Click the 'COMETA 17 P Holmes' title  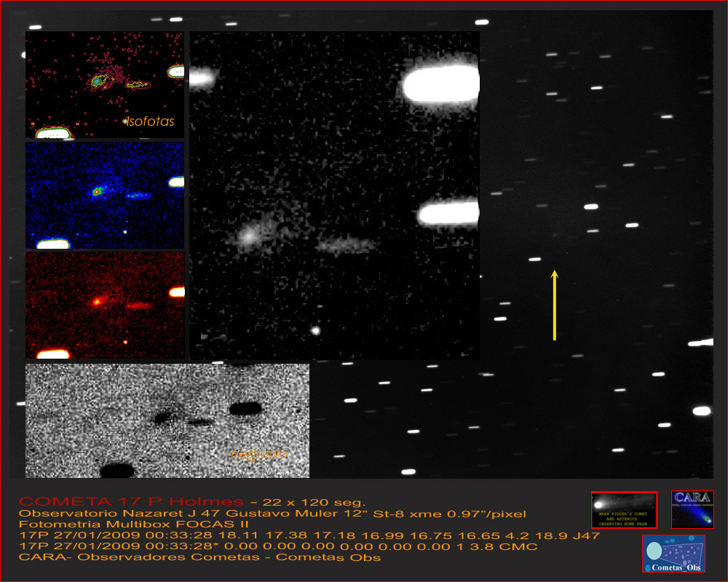131,501
